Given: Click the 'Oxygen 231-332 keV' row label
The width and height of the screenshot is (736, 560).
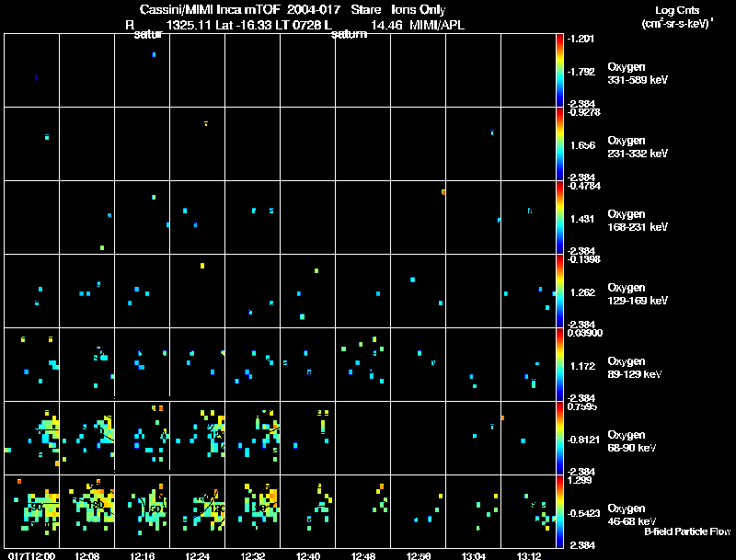Looking at the screenshot, I should [x=638, y=147].
